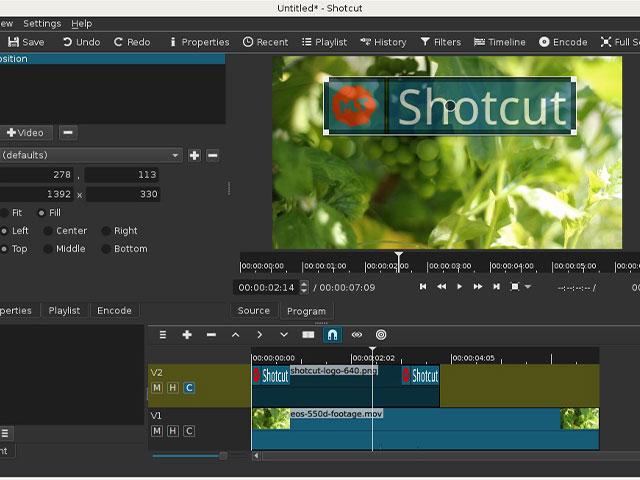Open the Recent files panel
640x480 pixels.
click(x=265, y=42)
